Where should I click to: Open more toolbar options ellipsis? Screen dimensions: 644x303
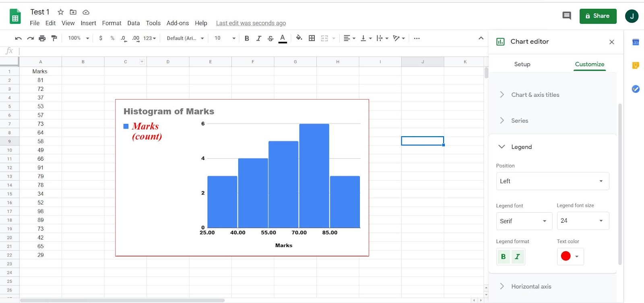(417, 38)
